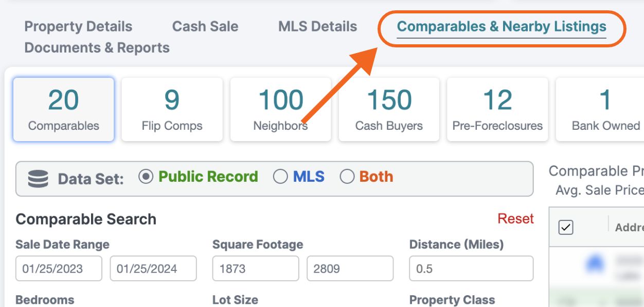Viewport: 644px width, 307px height.
Task: Show the 9 Flip Comps
Action: [x=171, y=109]
